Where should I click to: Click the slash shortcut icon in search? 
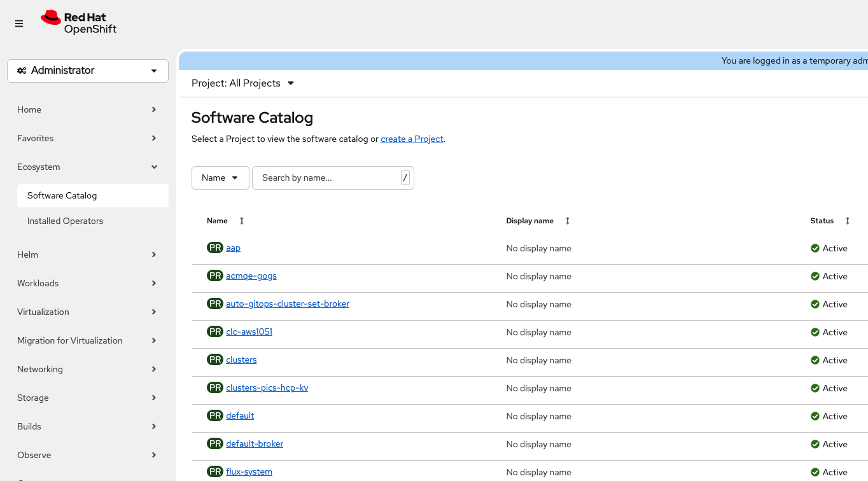click(405, 178)
